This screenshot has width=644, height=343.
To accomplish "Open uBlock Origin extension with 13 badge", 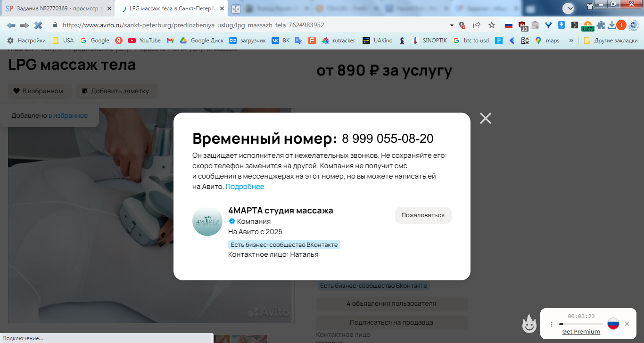I will (522, 25).
